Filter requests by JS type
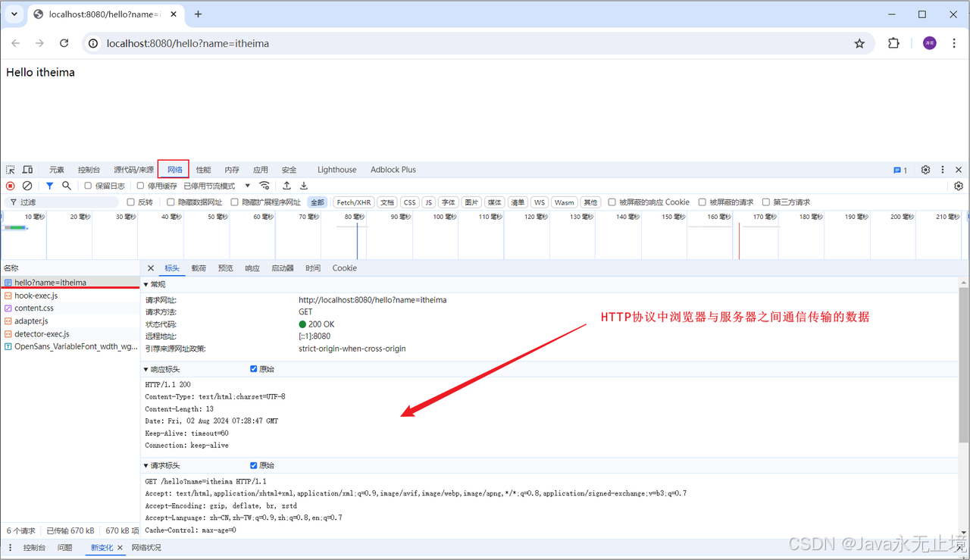Viewport: 970px width, 560px height. click(x=428, y=202)
